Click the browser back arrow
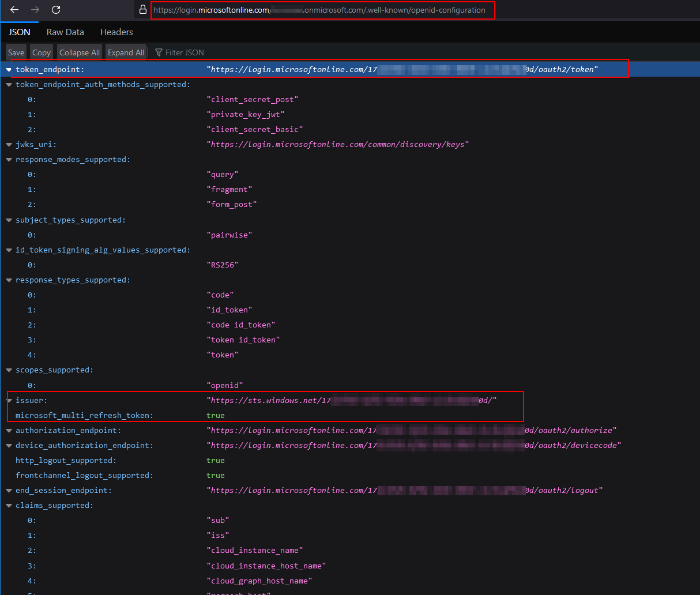 (14, 10)
